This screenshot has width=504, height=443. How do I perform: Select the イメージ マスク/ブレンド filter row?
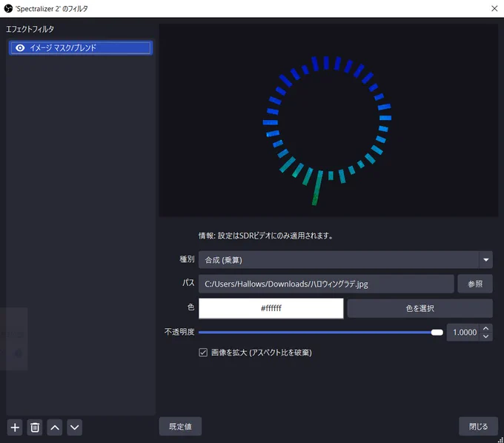coord(81,48)
